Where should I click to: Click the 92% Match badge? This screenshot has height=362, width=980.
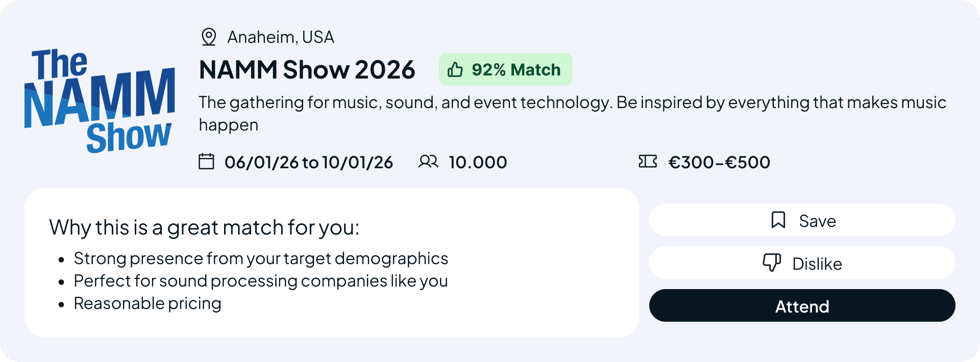506,69
